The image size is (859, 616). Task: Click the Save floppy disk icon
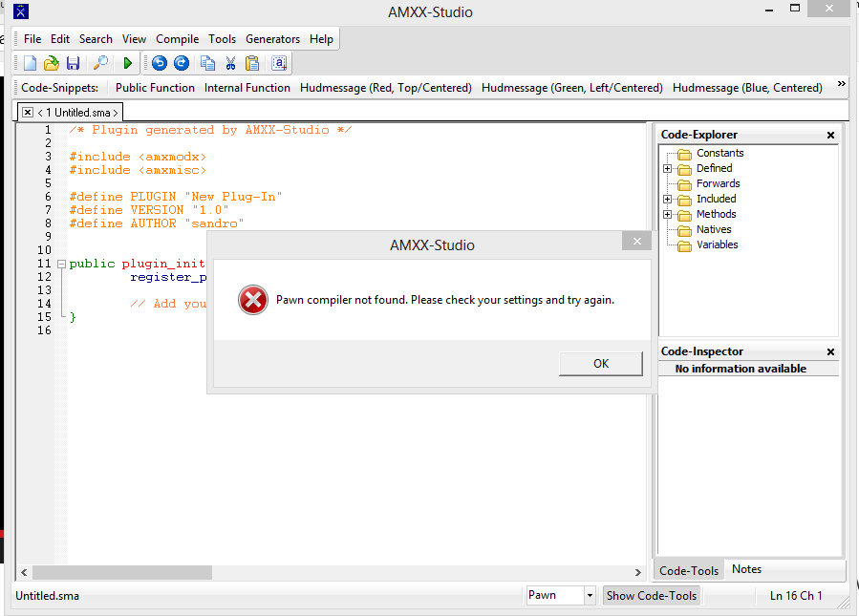tap(73, 64)
